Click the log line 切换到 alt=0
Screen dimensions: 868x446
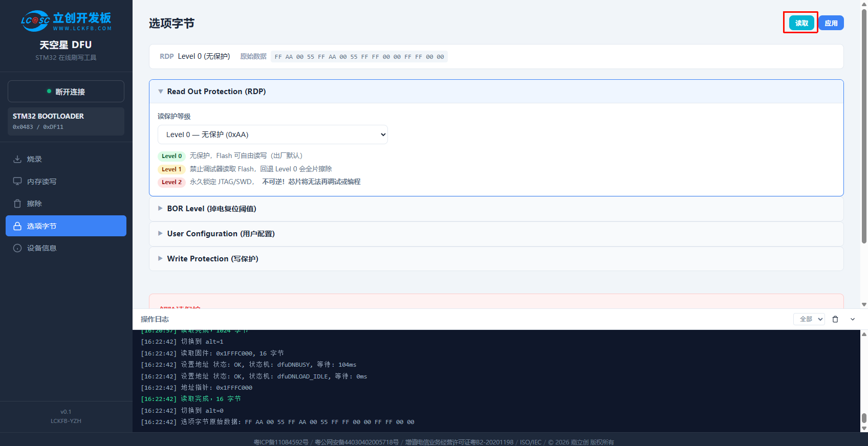(182, 411)
